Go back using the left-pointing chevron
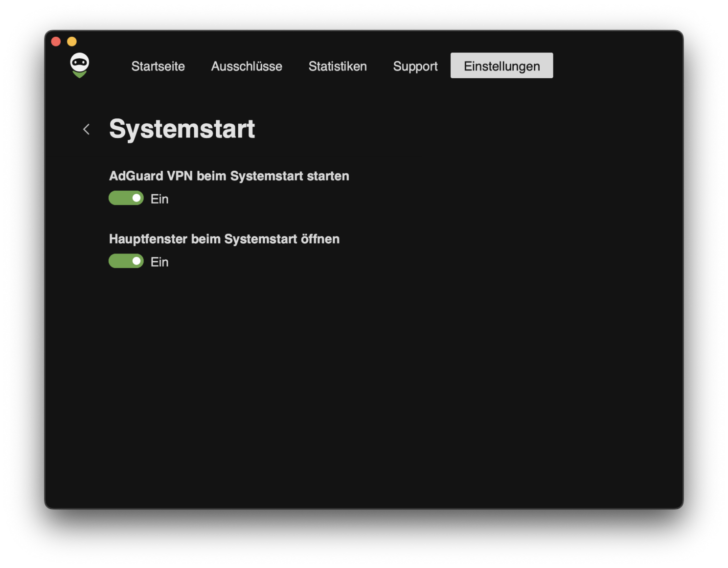Image resolution: width=728 pixels, height=568 pixels. tap(86, 129)
